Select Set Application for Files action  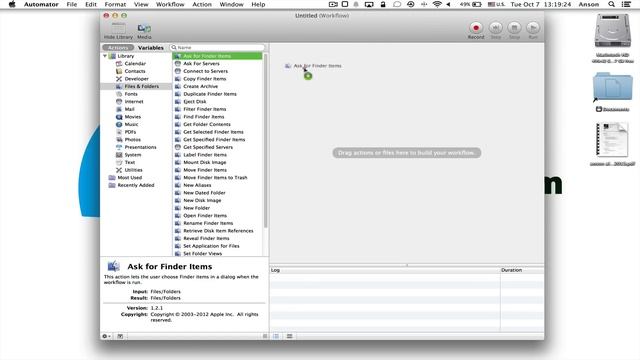pos(211,246)
